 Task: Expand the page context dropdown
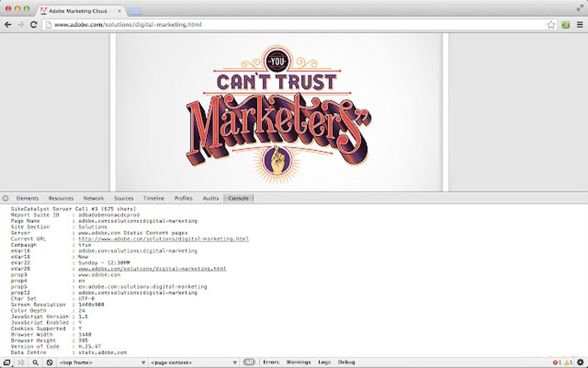coord(194,362)
